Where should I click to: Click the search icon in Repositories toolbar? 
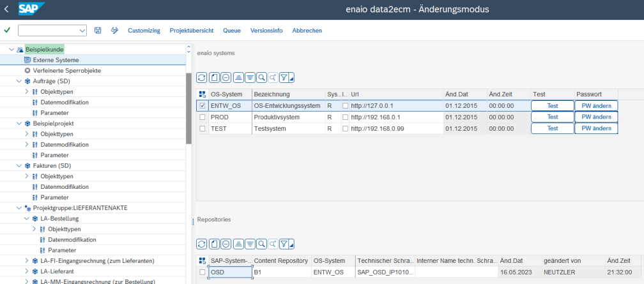click(x=261, y=244)
